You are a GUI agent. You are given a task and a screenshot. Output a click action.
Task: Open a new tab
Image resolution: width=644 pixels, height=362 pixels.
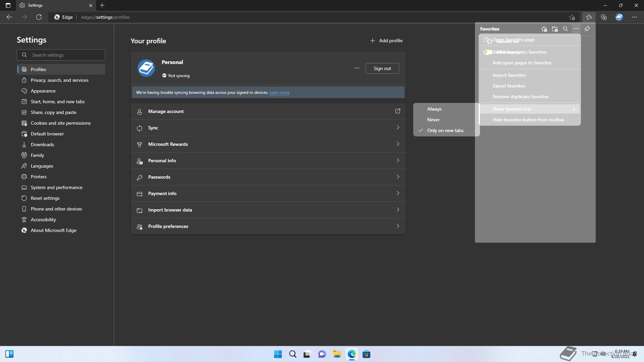pos(102,5)
